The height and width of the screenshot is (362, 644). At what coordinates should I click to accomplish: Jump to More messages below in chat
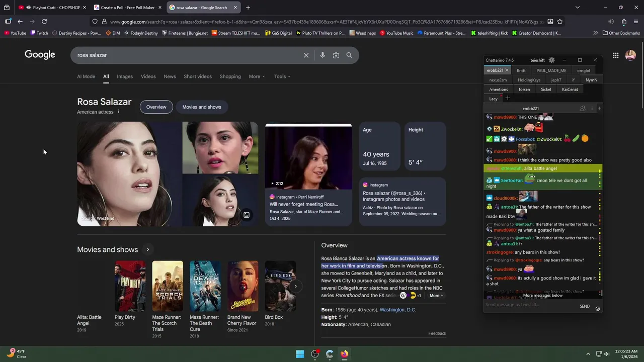pos(543,296)
